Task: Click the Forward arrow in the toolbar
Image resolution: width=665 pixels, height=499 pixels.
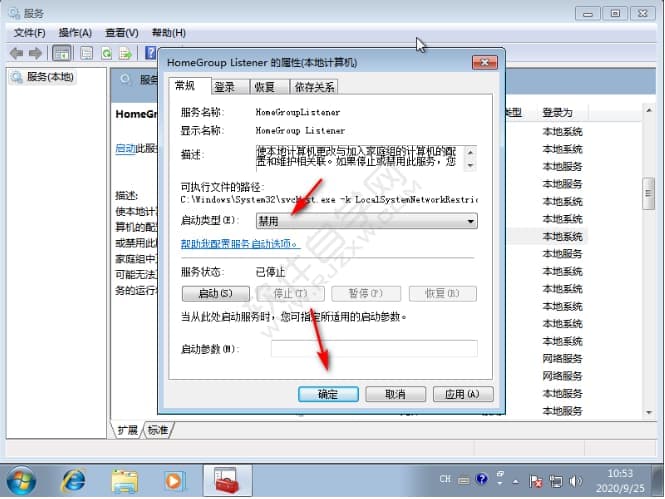Action: (x=36, y=53)
